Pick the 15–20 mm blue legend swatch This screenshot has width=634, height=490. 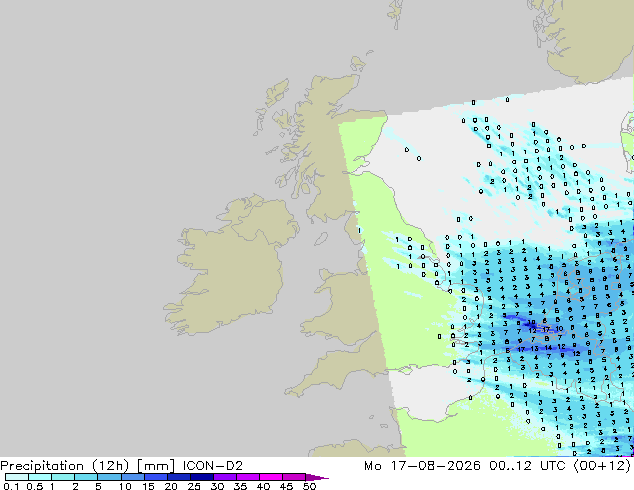pyautogui.click(x=156, y=477)
